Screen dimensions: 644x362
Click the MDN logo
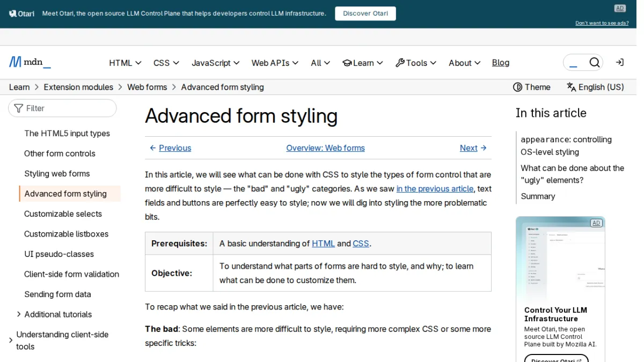point(30,62)
